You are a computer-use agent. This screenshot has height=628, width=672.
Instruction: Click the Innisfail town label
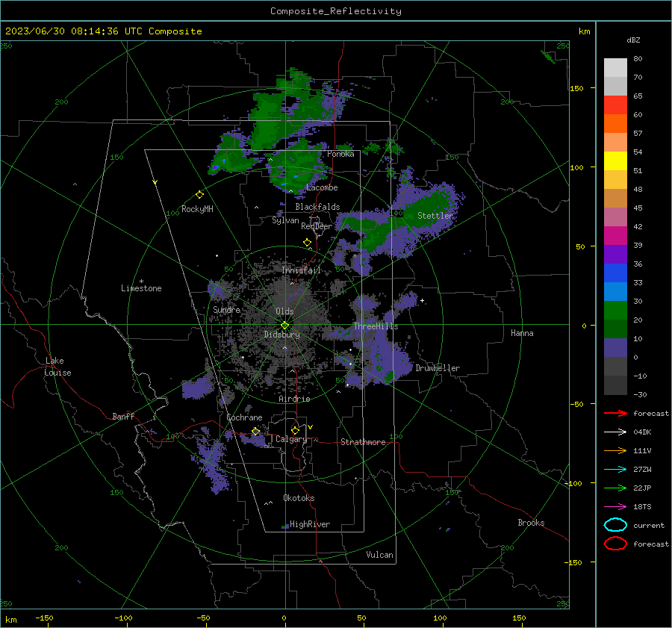click(x=301, y=270)
